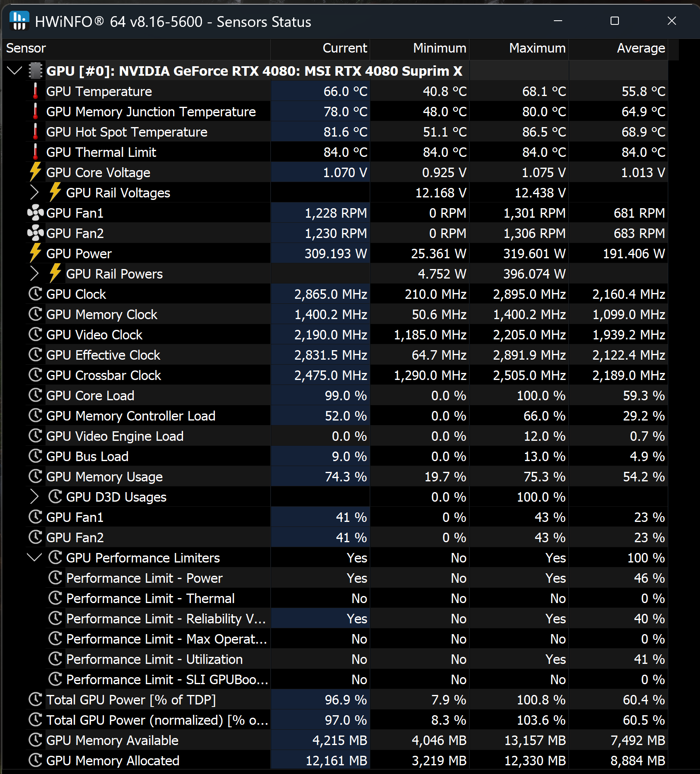Expand the GPU Rail Powers row
700x774 pixels.
tap(35, 274)
